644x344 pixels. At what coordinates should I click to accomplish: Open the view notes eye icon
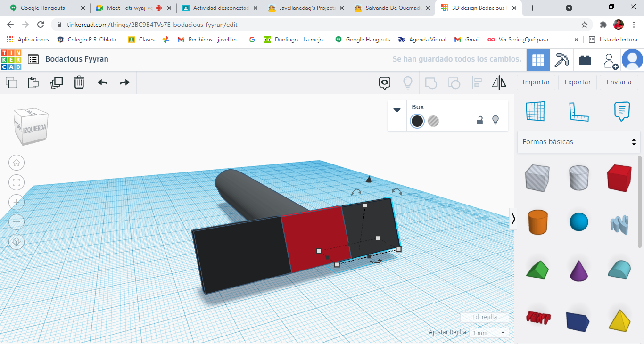[385, 83]
